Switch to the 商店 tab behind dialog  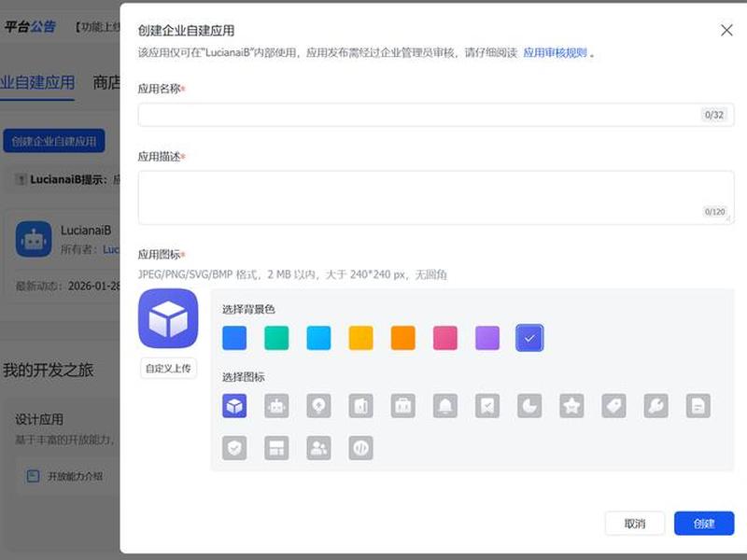click(106, 82)
